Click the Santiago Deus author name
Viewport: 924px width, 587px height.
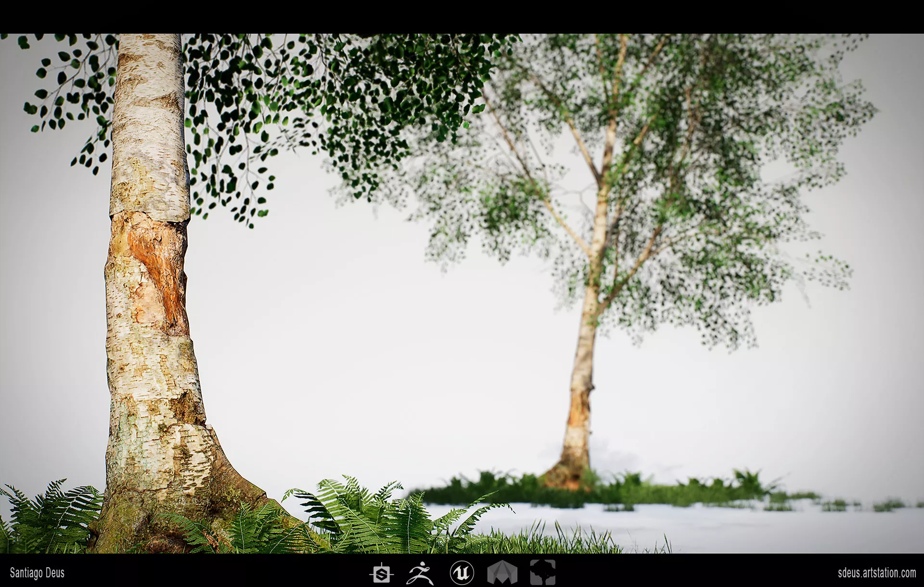37,573
